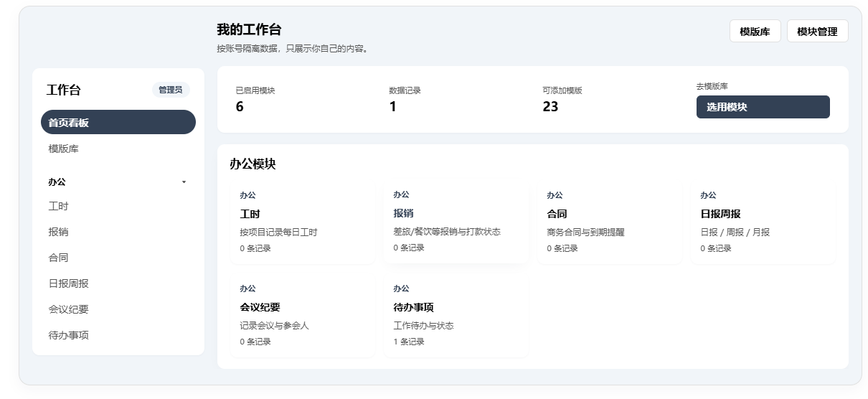Select 合同 in the sidebar
The image size is (868, 399).
118,258
